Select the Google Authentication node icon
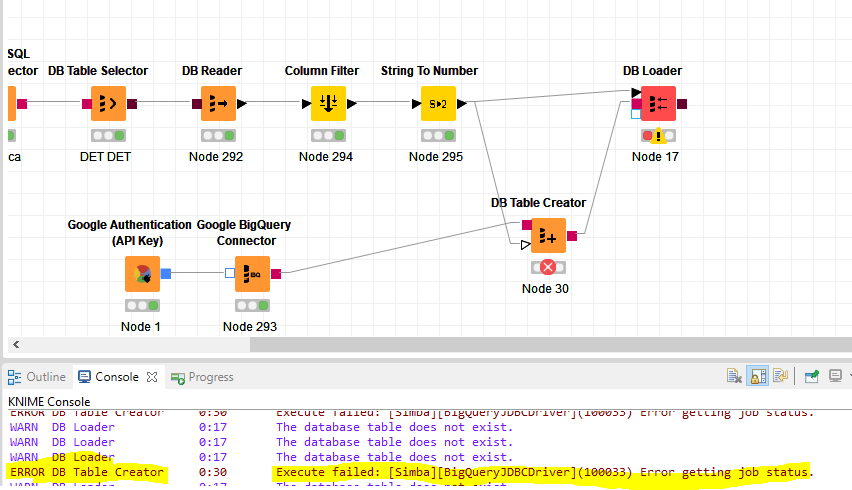This screenshot has height=490, width=852. [x=142, y=274]
